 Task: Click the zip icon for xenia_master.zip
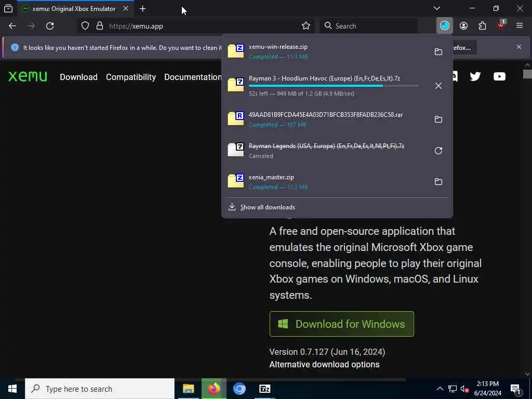pos(236,181)
